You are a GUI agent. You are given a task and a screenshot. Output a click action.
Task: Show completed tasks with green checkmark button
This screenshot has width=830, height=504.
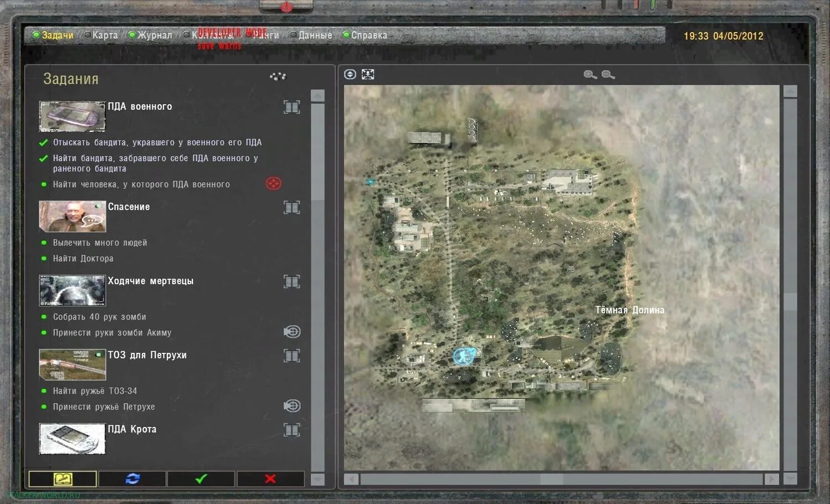coord(201,479)
